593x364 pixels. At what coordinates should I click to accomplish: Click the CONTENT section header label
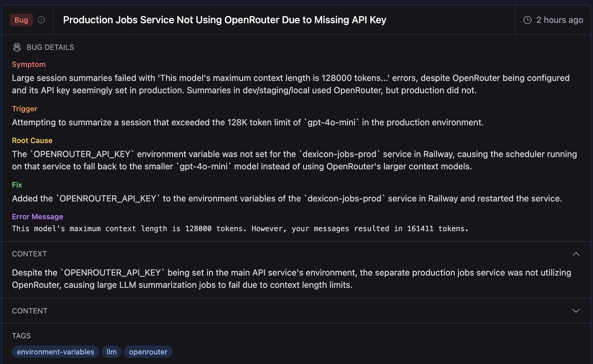30,311
